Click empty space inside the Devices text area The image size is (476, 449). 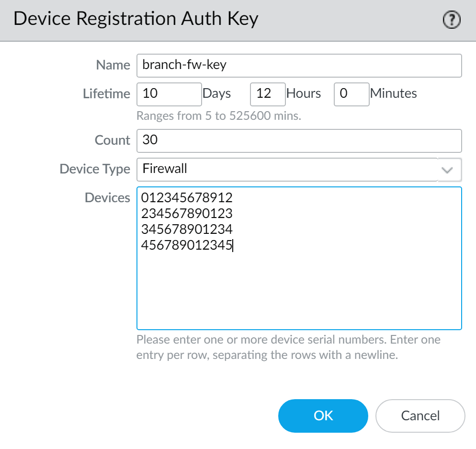click(299, 292)
